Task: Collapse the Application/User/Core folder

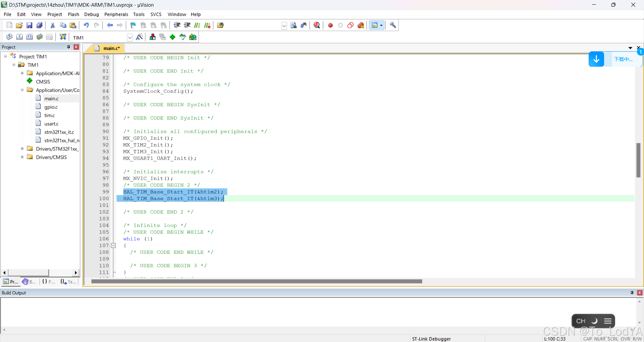Action: (x=22, y=90)
